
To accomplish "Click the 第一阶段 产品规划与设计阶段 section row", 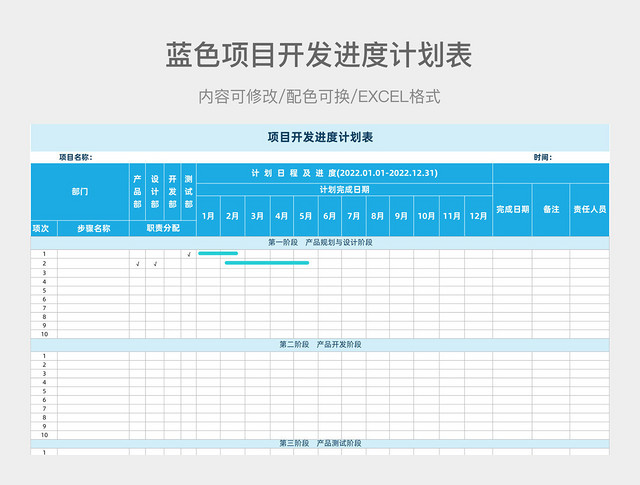I will 320,242.
